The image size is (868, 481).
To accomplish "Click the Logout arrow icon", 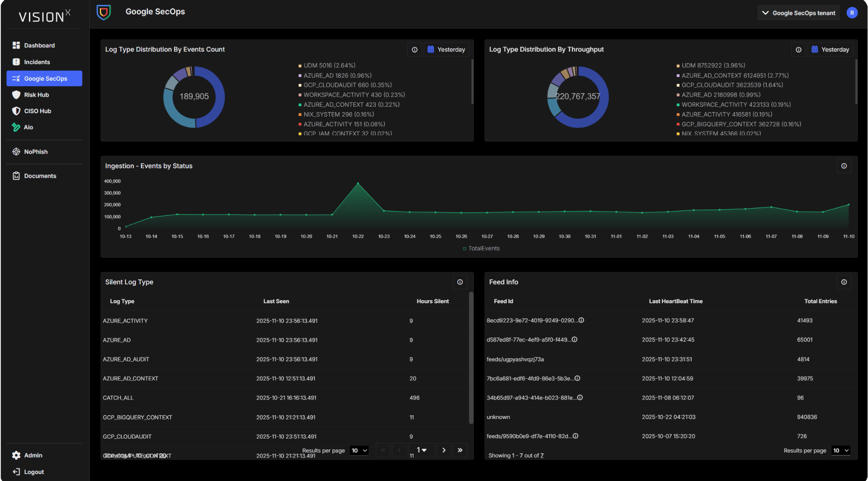I will tap(16, 472).
